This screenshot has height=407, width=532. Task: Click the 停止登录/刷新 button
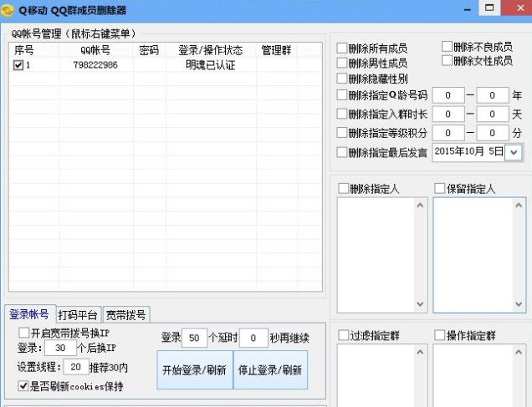(x=270, y=369)
